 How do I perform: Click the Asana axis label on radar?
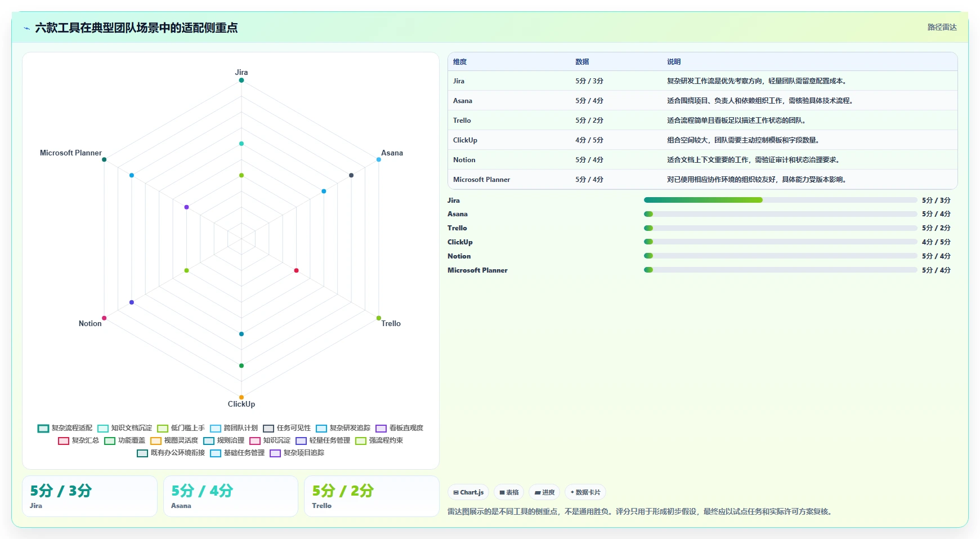click(x=392, y=153)
